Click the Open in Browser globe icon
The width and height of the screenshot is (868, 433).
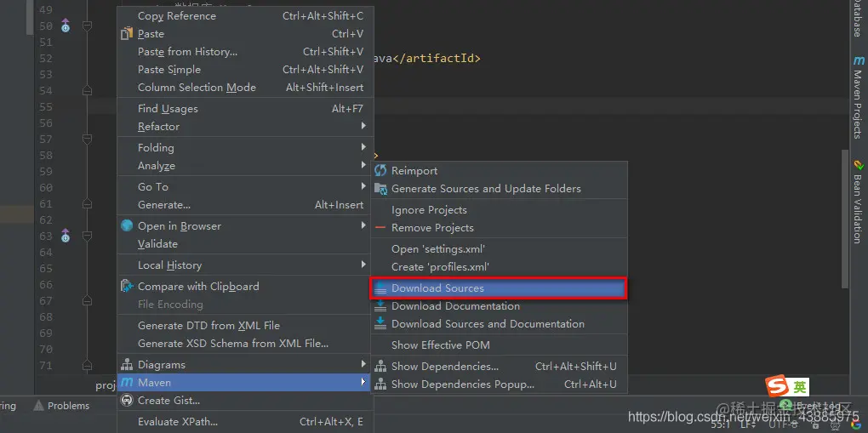pos(128,226)
